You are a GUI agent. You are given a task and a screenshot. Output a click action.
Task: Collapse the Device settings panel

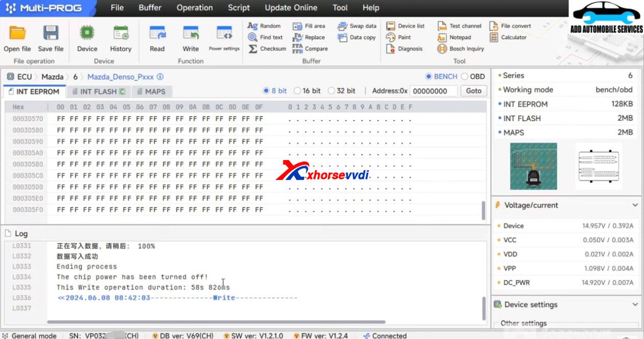pyautogui.click(x=635, y=305)
